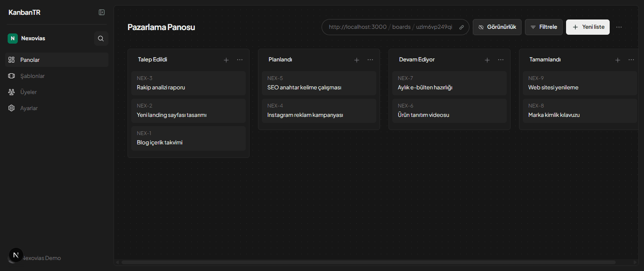Click the Yeni liste button
Image resolution: width=644 pixels, height=271 pixels.
click(x=588, y=27)
